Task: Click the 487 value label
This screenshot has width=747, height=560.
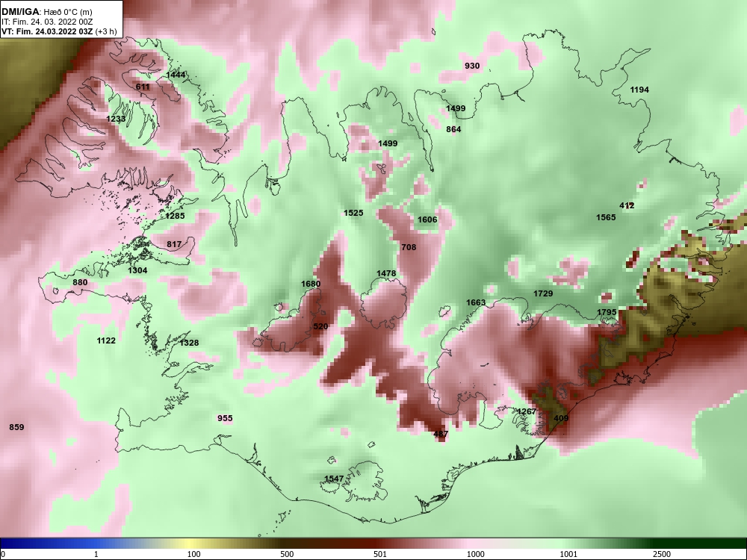Action: point(441,435)
